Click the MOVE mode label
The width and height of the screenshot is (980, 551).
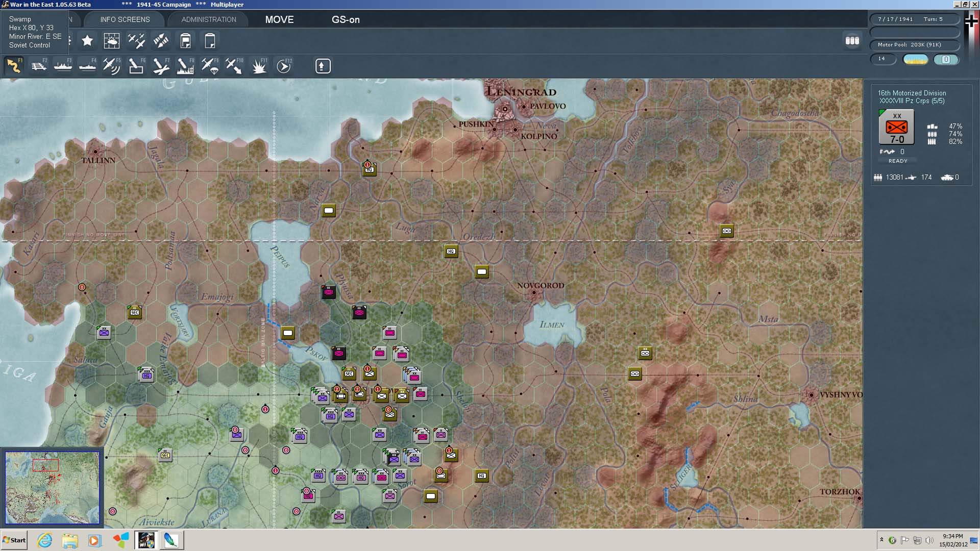coord(279,19)
